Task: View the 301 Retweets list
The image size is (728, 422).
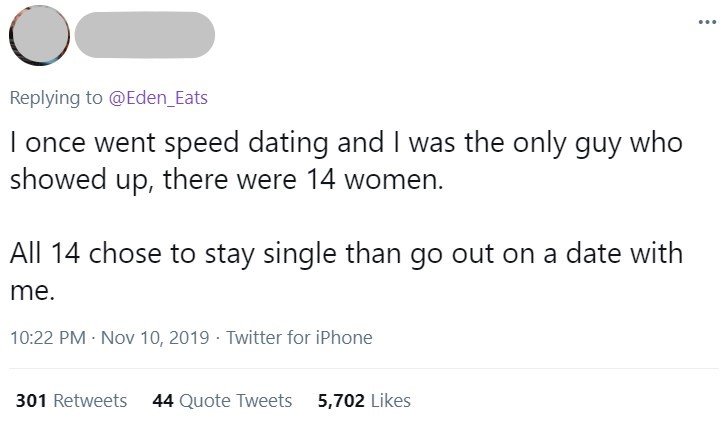Action: 73,400
